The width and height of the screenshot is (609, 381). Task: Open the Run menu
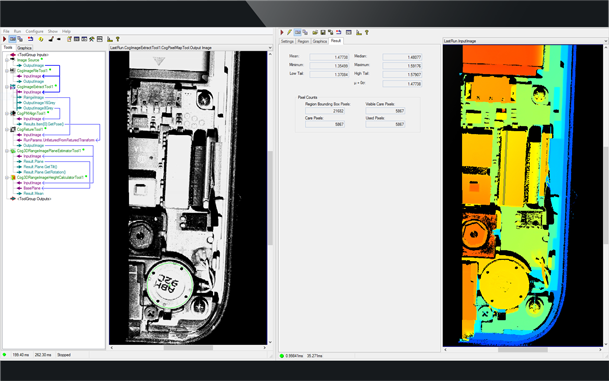tap(17, 31)
